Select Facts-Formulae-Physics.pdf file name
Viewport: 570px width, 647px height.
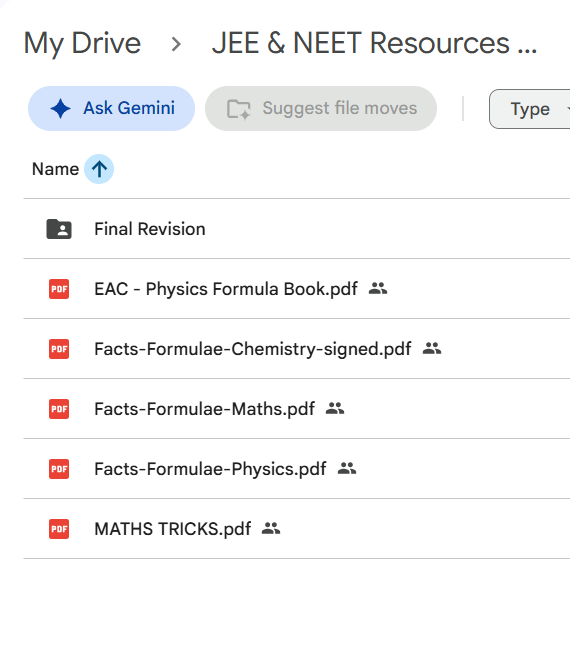[210, 470]
